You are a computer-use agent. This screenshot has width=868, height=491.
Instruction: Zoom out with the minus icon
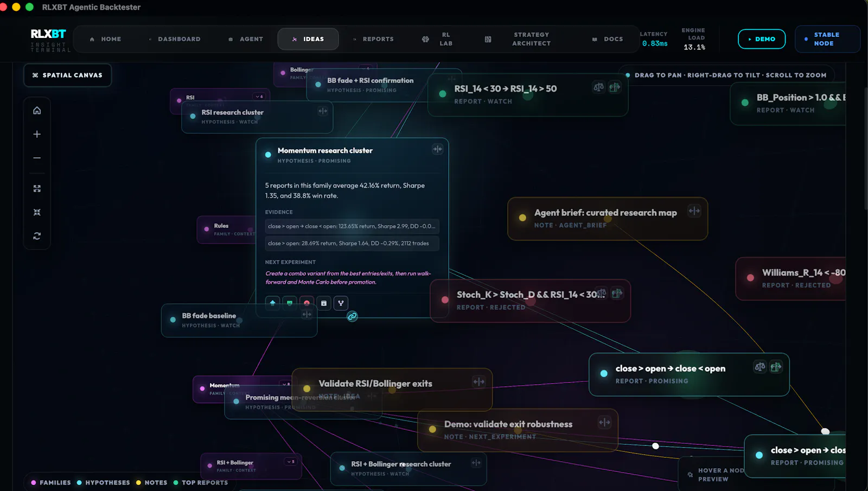(x=37, y=158)
